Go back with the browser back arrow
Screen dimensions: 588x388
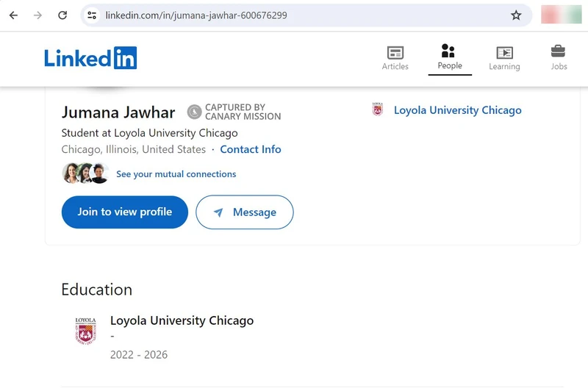coord(13,15)
